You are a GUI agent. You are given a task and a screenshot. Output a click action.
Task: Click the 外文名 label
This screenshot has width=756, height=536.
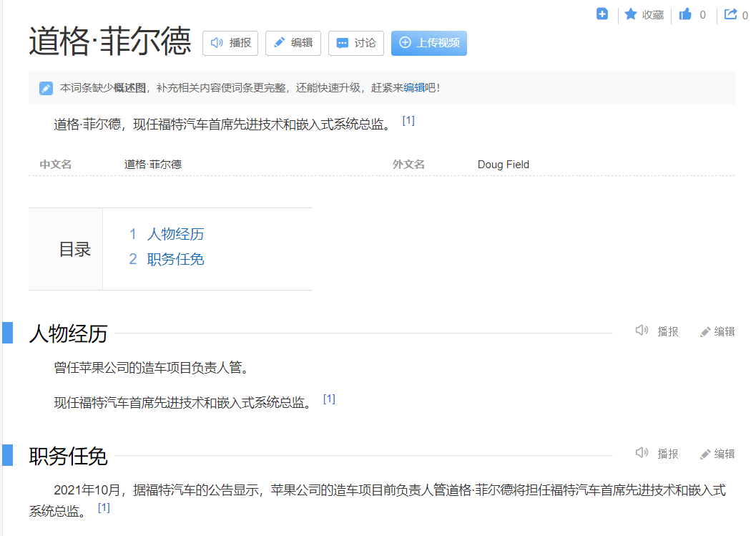[408, 165]
